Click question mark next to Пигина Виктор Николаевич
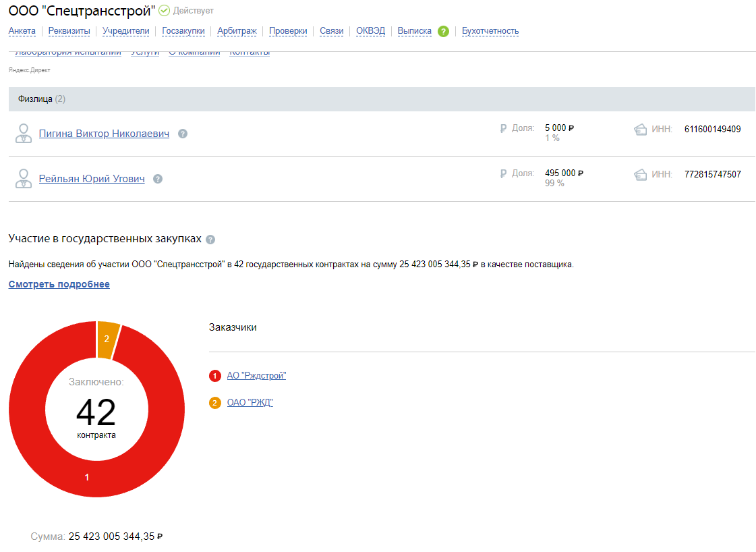Image resolution: width=756 pixels, height=552 pixels. click(x=183, y=134)
